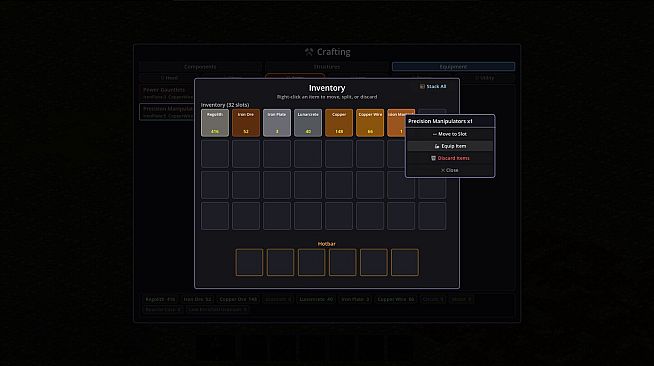This screenshot has height=366, width=654.
Task: Open Structures tab in Crafting window
Action: (327, 67)
